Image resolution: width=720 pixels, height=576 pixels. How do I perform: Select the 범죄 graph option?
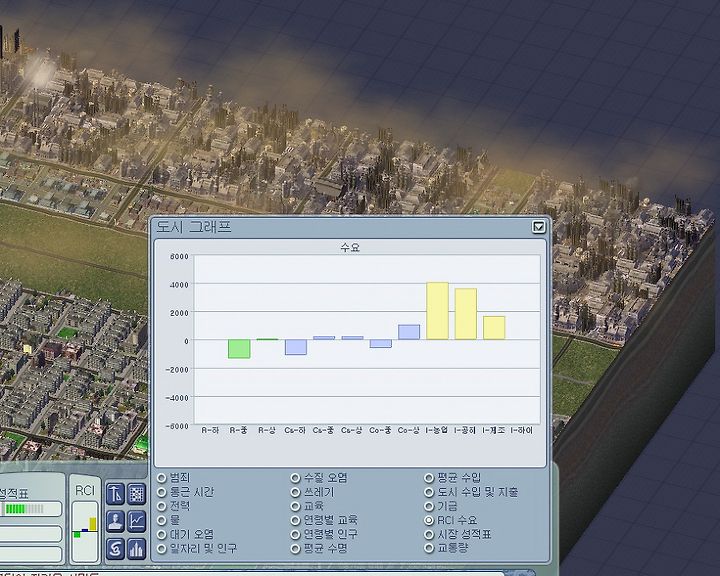161,478
